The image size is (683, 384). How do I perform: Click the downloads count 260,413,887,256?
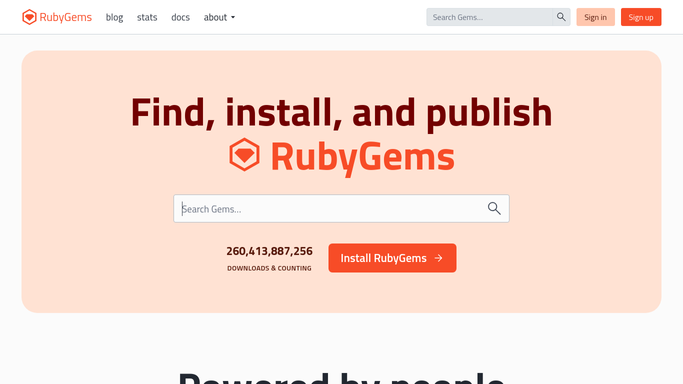(x=269, y=251)
